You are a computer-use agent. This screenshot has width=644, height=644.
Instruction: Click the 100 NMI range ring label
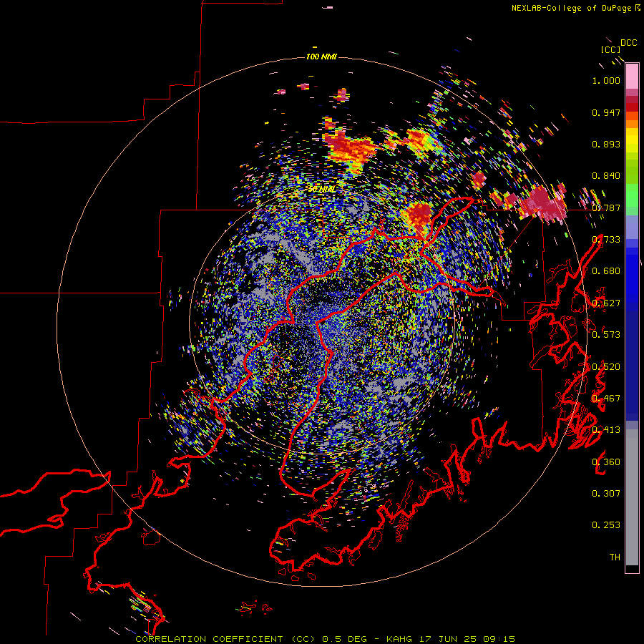coord(321,57)
